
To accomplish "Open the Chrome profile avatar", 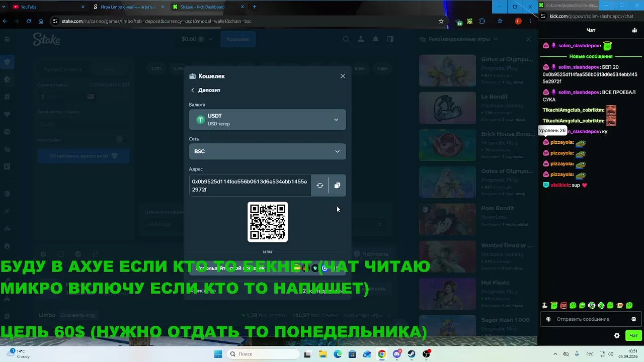I will tap(518, 21).
